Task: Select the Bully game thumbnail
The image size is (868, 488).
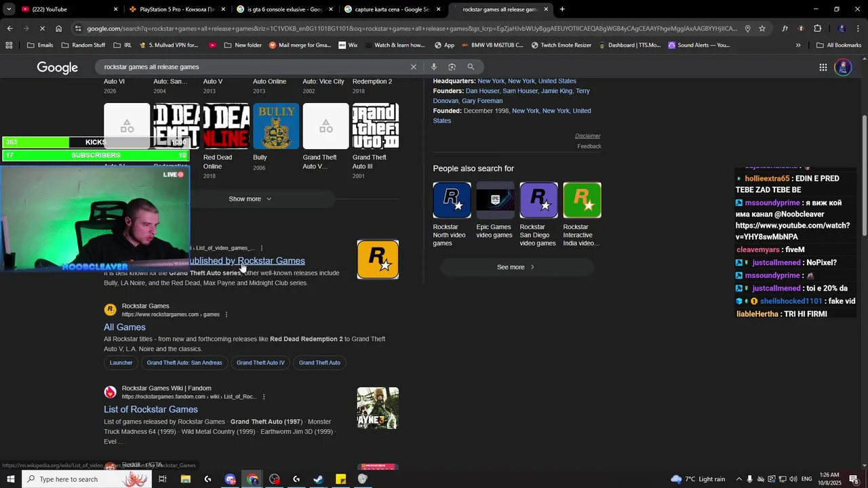Action: coord(276,126)
